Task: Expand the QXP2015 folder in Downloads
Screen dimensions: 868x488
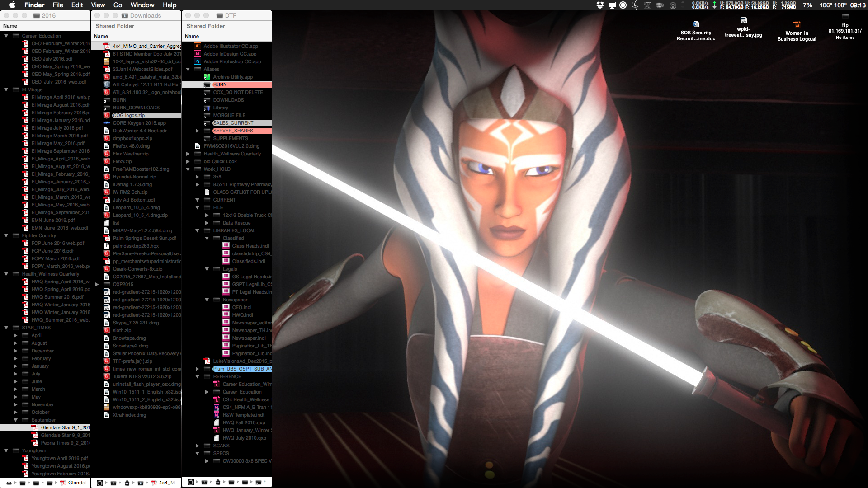Action: [97, 284]
